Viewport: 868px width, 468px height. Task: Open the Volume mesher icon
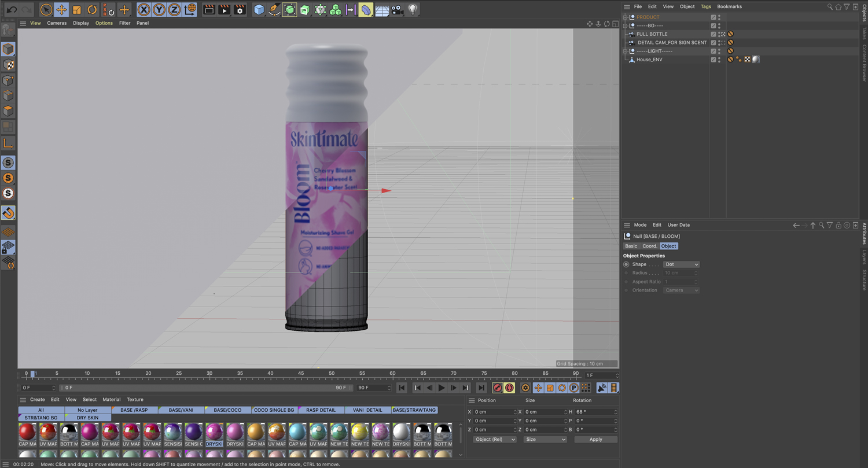pos(320,10)
